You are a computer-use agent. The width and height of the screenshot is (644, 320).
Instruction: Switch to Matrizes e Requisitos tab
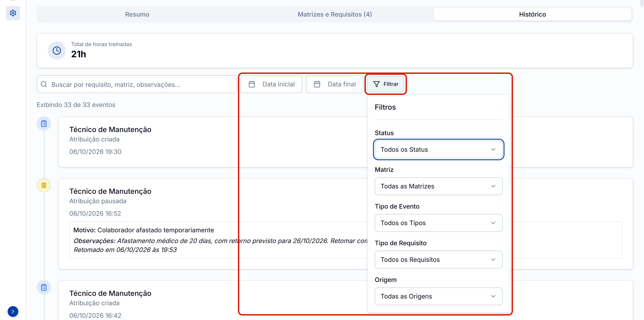(335, 14)
